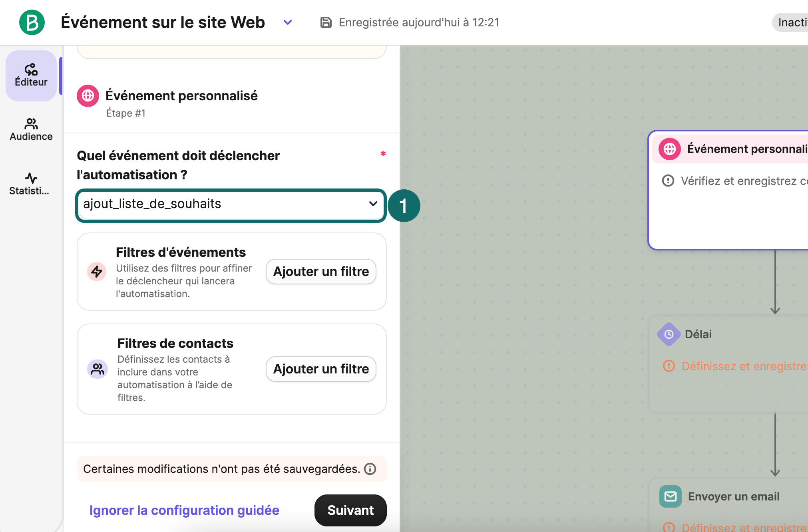The height and width of the screenshot is (532, 808).
Task: Open the ajout_liste_de_souhaits event dropdown
Action: (x=231, y=204)
